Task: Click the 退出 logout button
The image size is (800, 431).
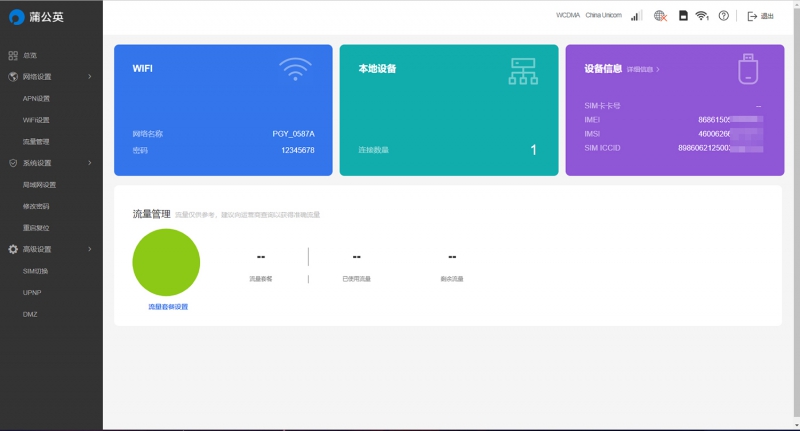Action: pos(761,16)
